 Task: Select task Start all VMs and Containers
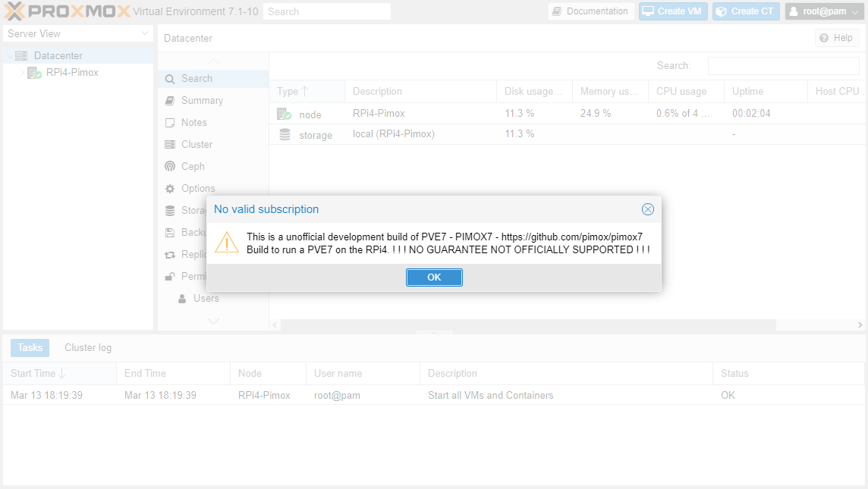[x=433, y=396]
